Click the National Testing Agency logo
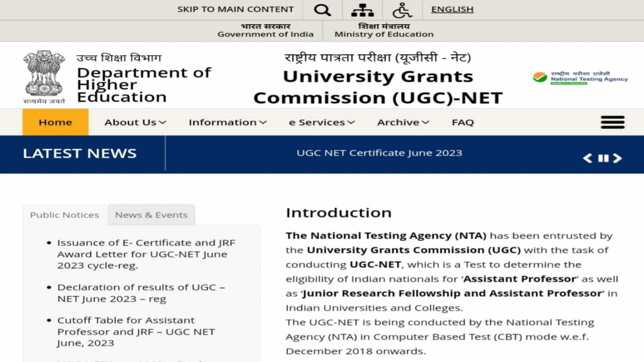The width and height of the screenshot is (644, 362). (580, 77)
